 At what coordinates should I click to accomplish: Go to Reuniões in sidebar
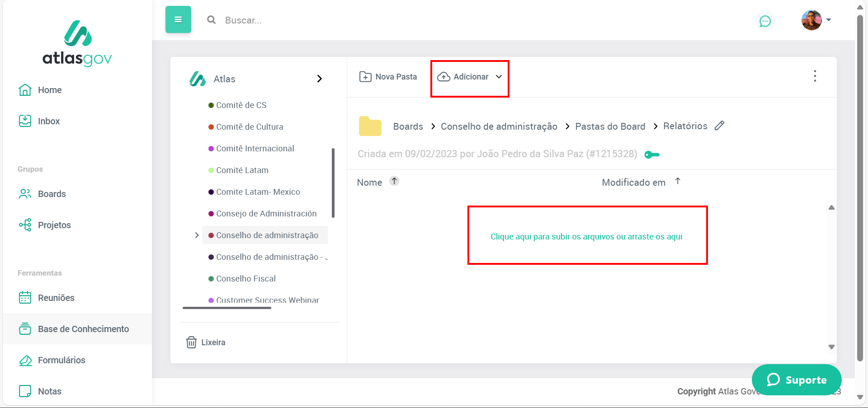[x=56, y=298]
